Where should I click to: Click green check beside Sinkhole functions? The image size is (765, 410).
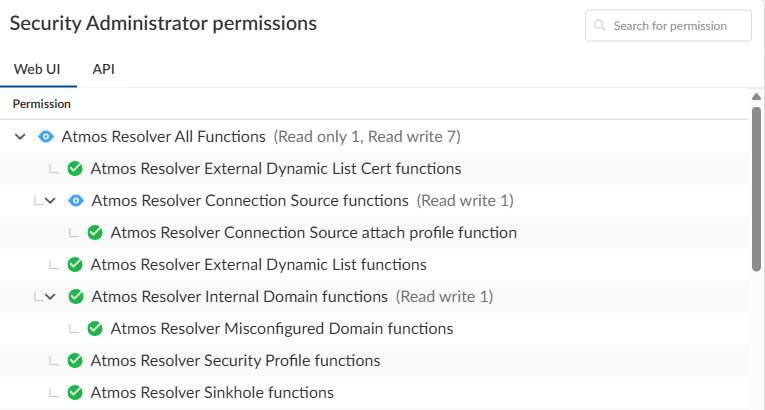tap(75, 393)
